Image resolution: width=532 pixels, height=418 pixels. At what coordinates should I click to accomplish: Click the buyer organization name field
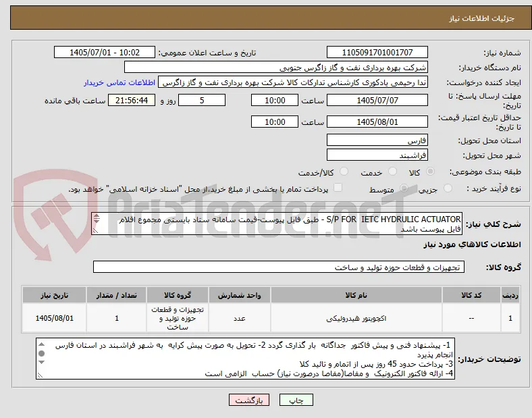tap(276, 67)
